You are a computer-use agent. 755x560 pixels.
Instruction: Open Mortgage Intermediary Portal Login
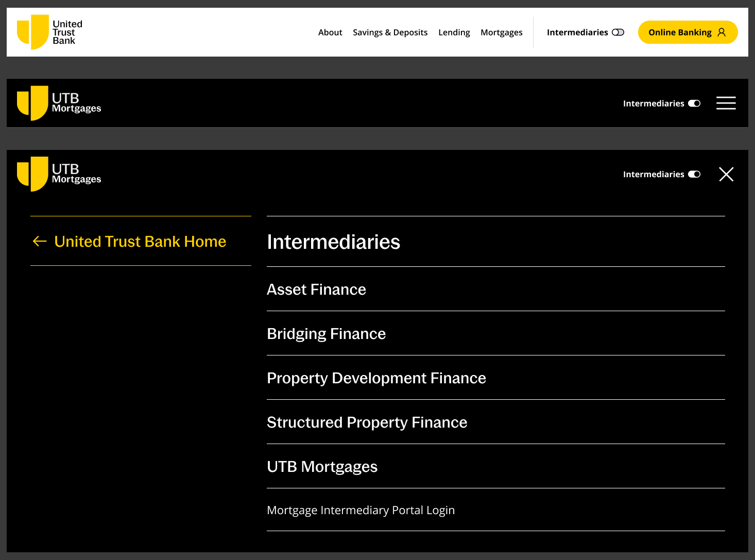point(361,510)
